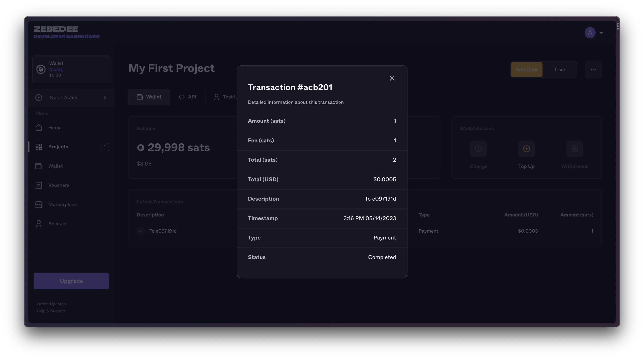Image resolution: width=644 pixels, height=359 pixels.
Task: Click the Upgrade button
Action: pyautogui.click(x=71, y=281)
